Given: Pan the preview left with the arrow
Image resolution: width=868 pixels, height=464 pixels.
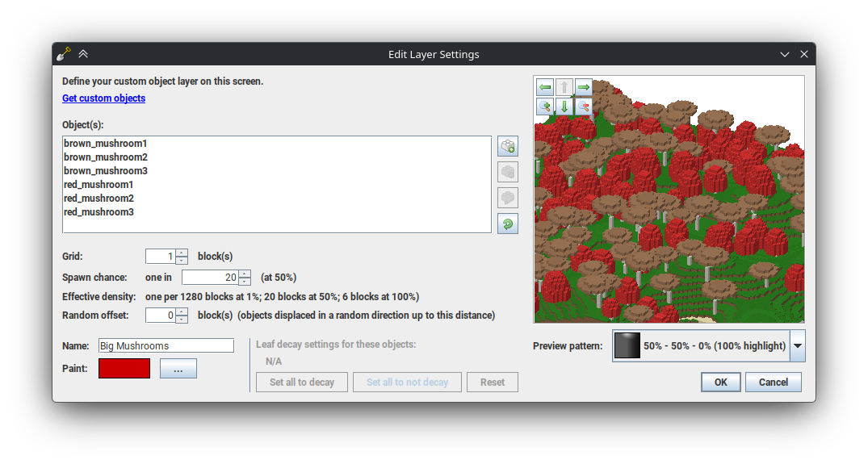Looking at the screenshot, I should [x=545, y=87].
